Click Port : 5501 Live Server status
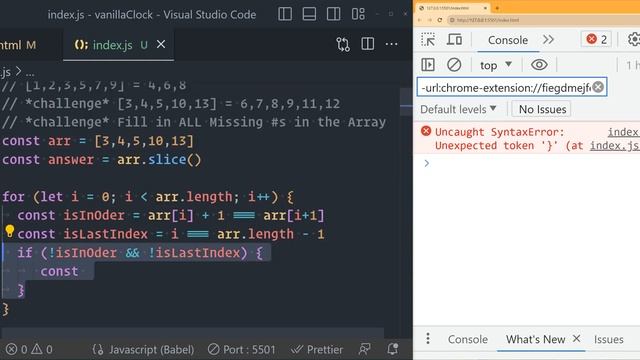 [x=242, y=349]
